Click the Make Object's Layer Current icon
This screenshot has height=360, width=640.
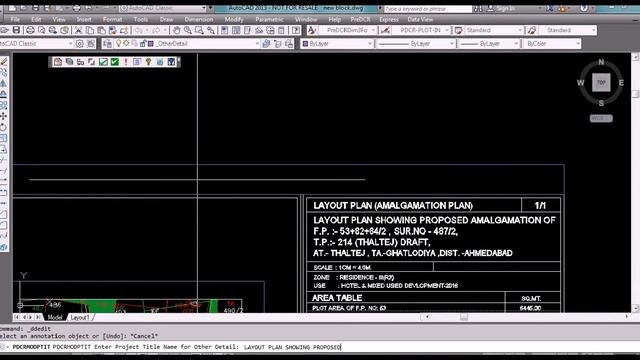[x=267, y=44]
